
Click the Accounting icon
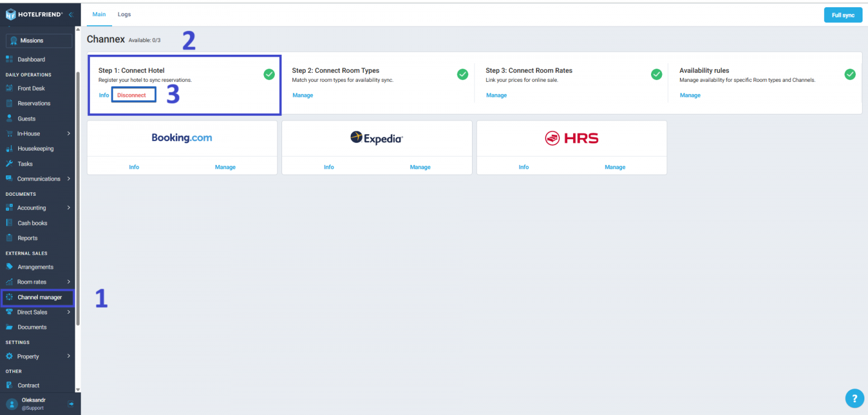click(9, 207)
